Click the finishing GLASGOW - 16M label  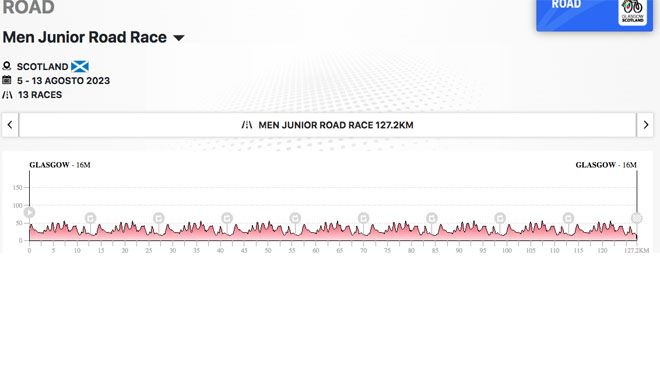point(606,165)
